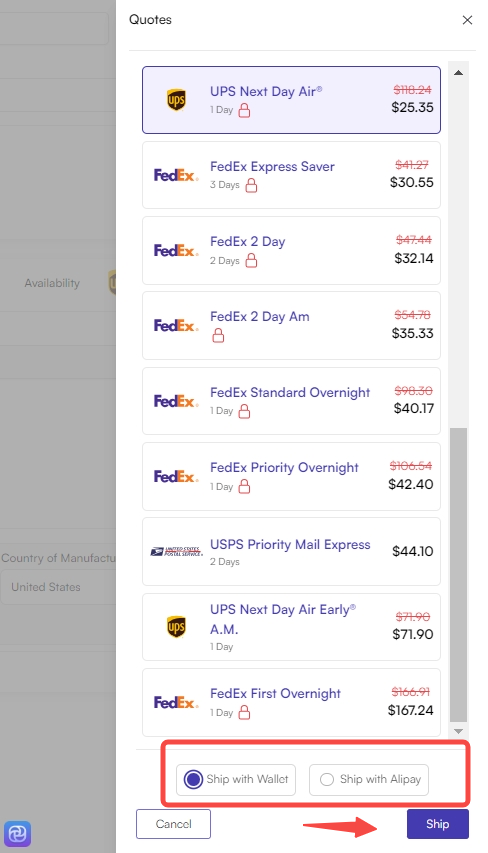Close the Quotes panel with X
The width and height of the screenshot is (488, 853).
pos(467,20)
